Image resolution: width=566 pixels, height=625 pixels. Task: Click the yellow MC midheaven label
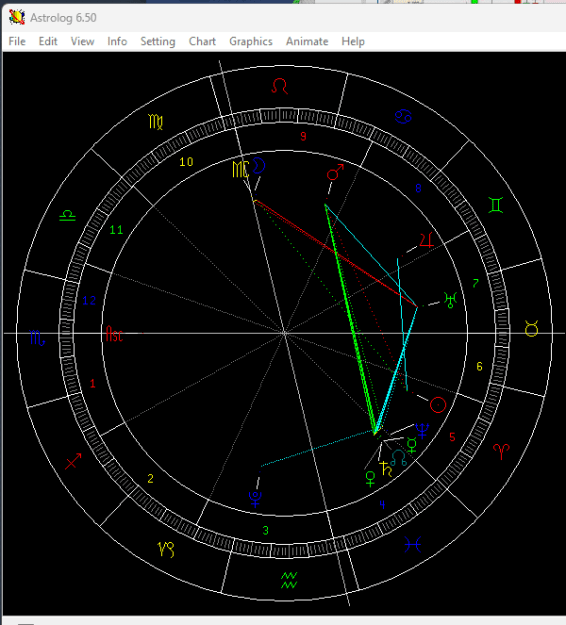(x=241, y=169)
